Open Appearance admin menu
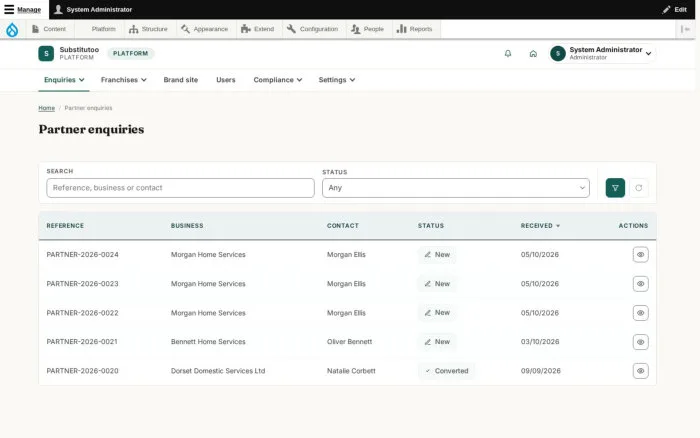 [204, 29]
